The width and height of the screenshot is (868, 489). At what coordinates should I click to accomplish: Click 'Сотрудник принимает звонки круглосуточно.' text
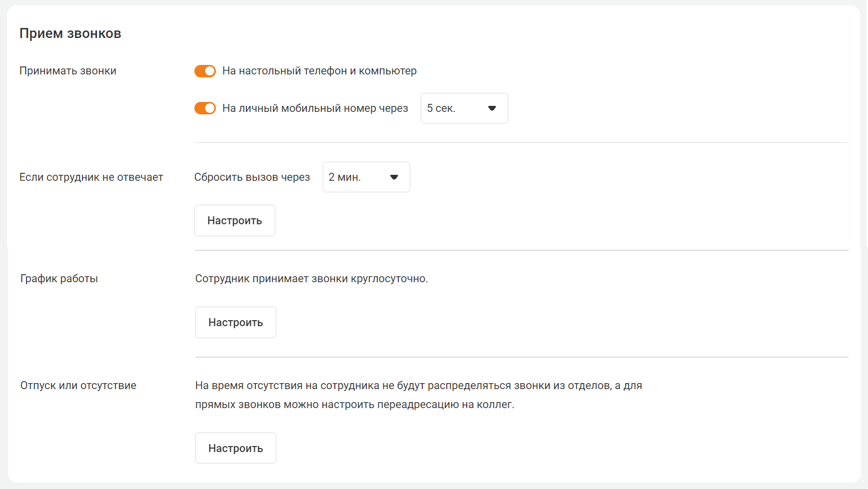311,279
